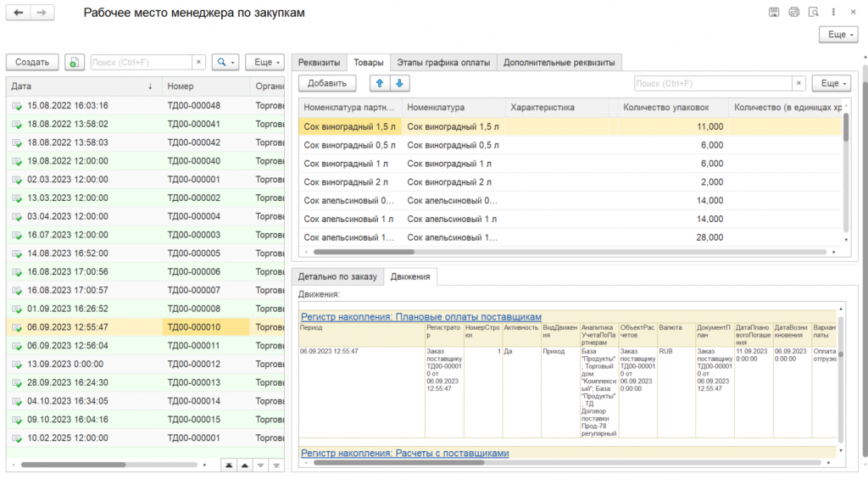
Task: Expand the Еще menu in the Товары tab
Action: (x=832, y=83)
